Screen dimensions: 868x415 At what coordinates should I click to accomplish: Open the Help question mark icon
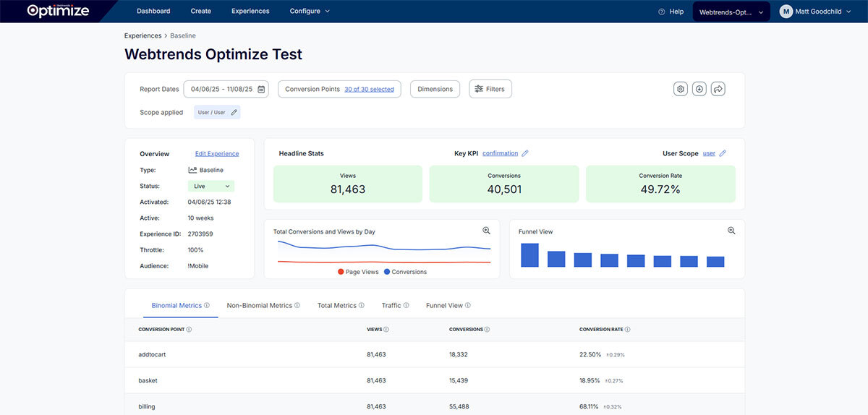tap(662, 12)
